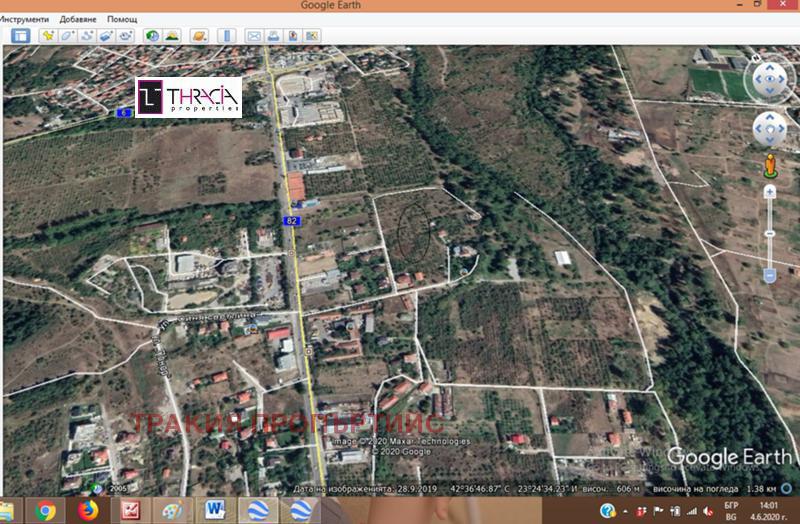Open Google Chrome from the taskbar

click(45, 510)
